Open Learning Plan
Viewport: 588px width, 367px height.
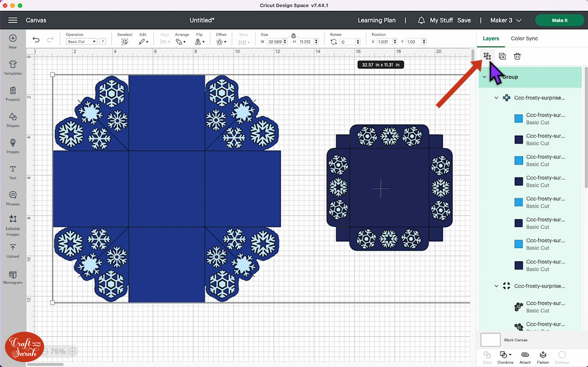coord(376,21)
